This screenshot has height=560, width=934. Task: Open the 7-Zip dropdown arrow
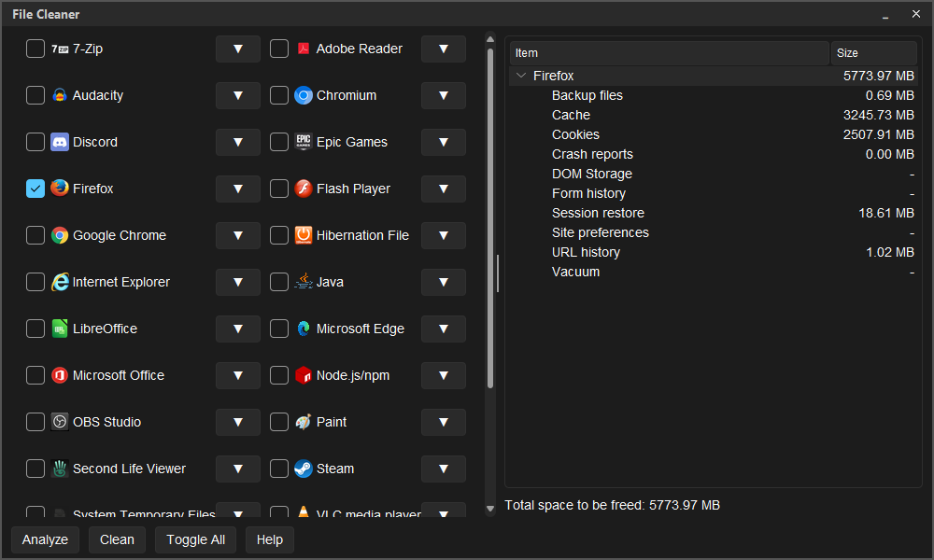click(237, 49)
